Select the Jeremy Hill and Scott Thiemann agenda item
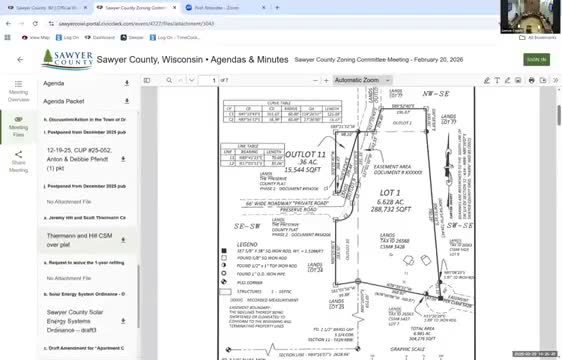 85,218
